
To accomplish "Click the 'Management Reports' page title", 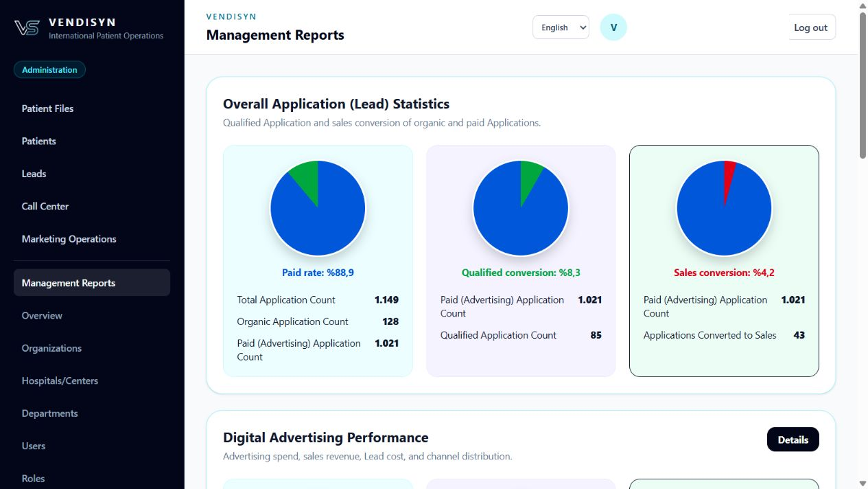I will click(275, 35).
